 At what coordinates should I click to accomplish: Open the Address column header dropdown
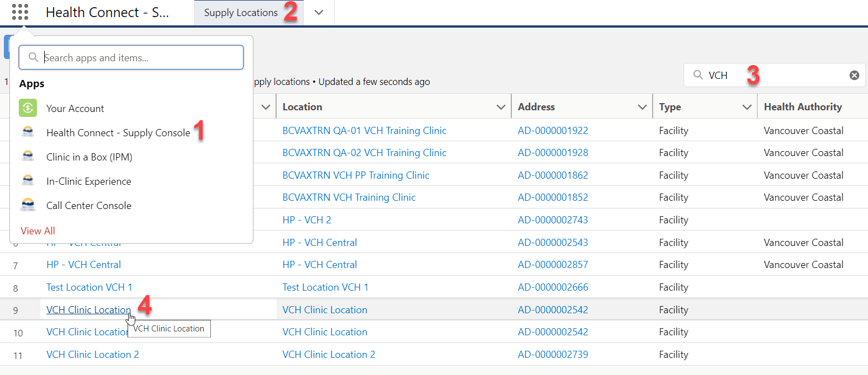[642, 107]
